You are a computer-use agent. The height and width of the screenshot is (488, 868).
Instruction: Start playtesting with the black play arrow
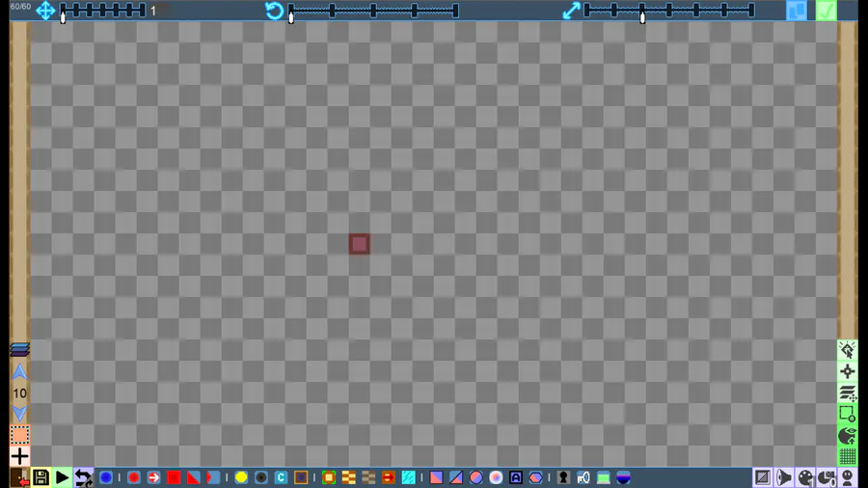pos(62,477)
